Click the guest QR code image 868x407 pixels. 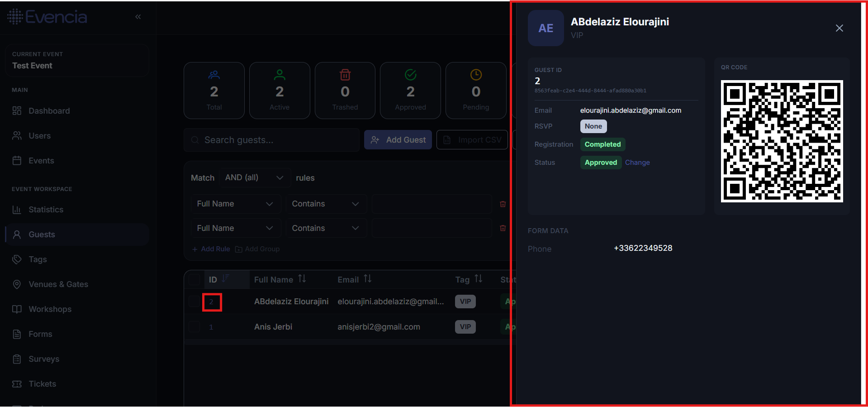click(x=782, y=141)
